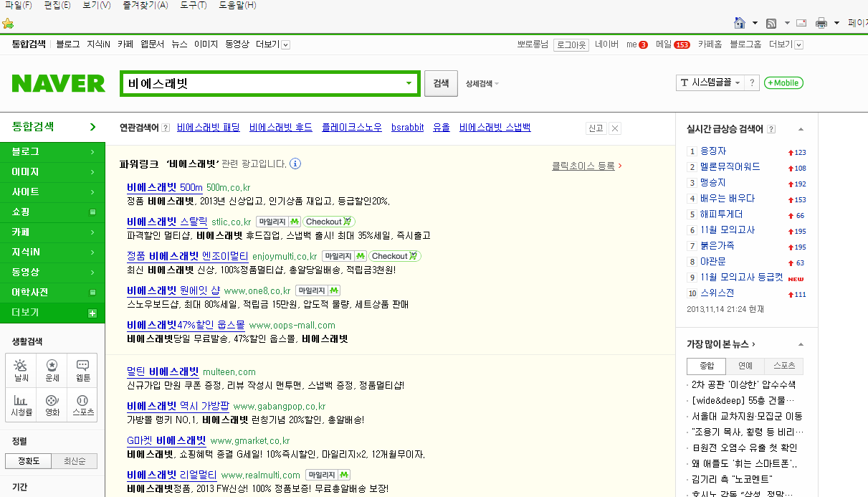
Task: Open the 뉴스 link in top navigation
Action: pos(179,44)
